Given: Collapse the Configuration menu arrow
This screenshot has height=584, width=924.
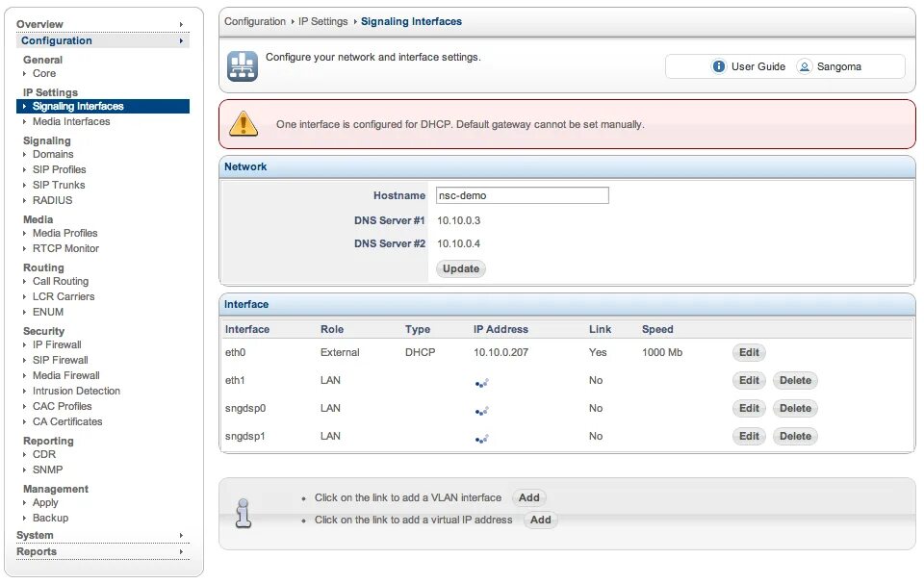Looking at the screenshot, I should coord(181,41).
